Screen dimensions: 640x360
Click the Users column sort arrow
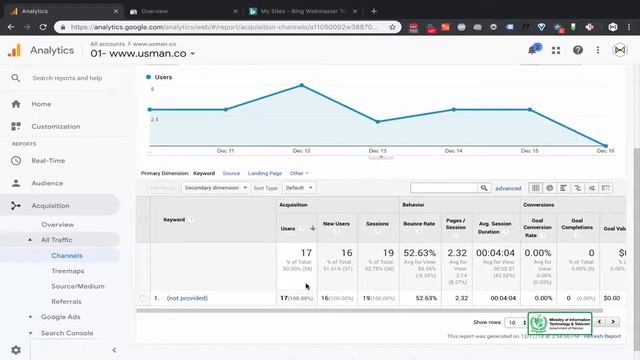(313, 228)
